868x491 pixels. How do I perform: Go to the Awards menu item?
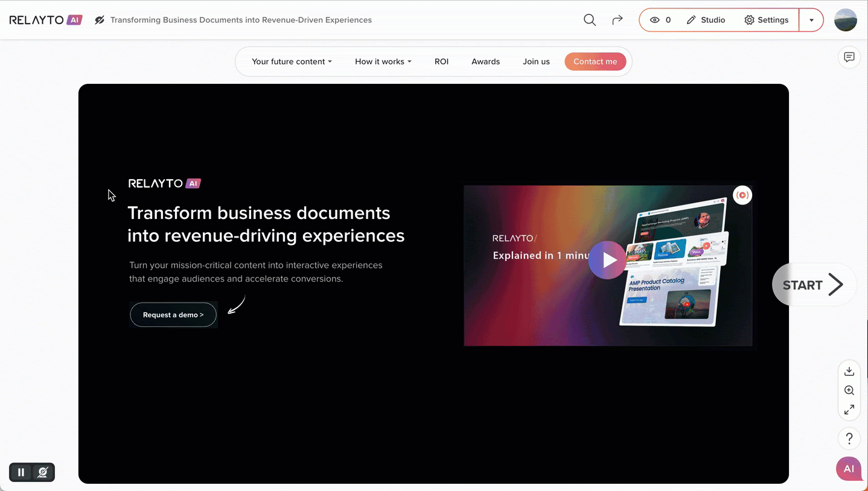[x=485, y=62]
